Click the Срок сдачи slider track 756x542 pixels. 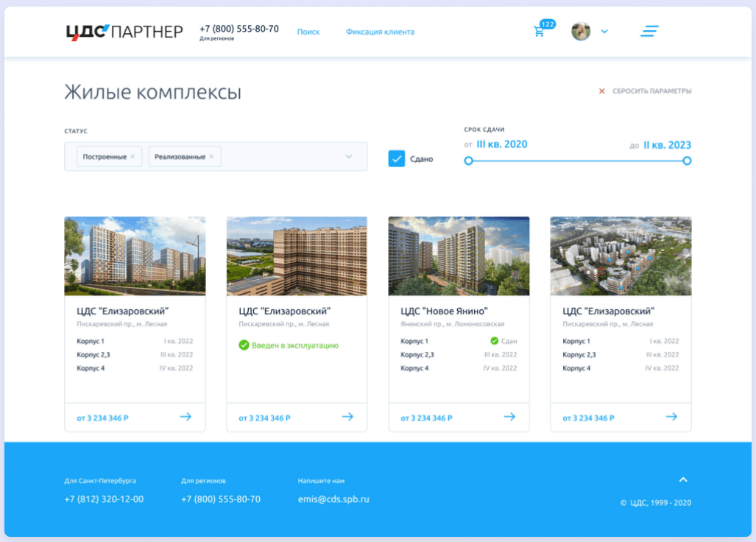click(x=578, y=161)
